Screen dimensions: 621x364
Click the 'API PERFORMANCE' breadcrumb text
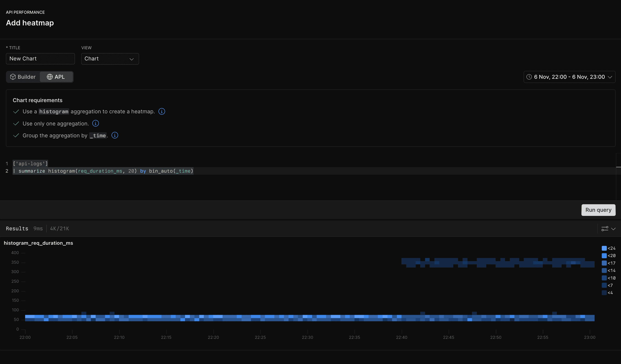click(x=25, y=12)
